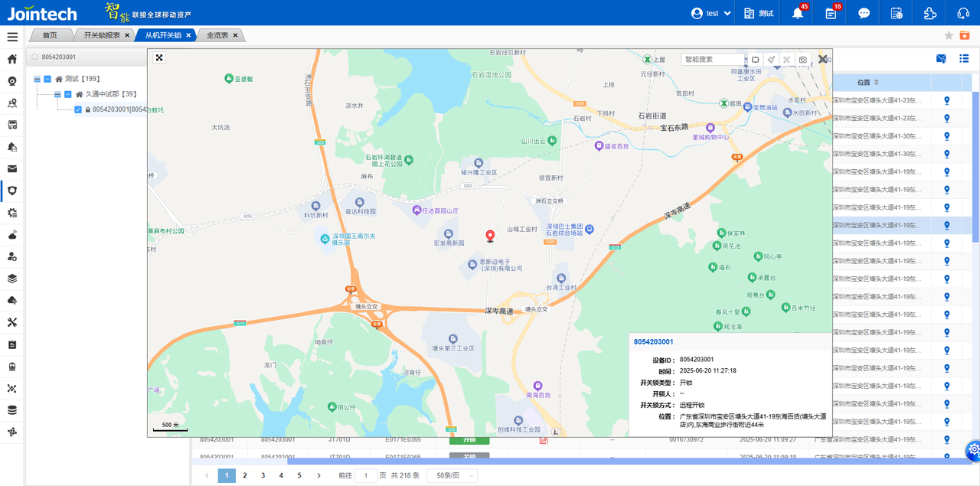
Task: Click the map screenshot camera icon
Action: [x=802, y=59]
